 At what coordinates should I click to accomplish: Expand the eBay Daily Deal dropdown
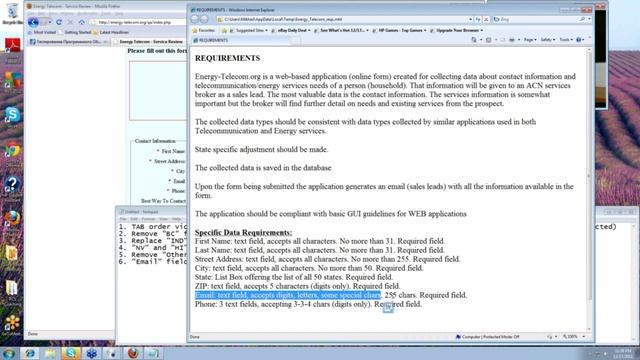click(309, 31)
